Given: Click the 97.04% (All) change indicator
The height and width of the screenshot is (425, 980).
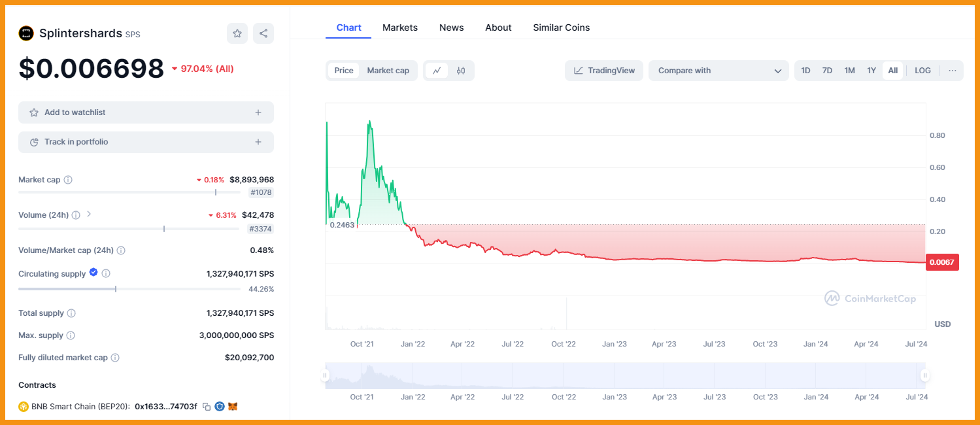Looking at the screenshot, I should pos(203,69).
